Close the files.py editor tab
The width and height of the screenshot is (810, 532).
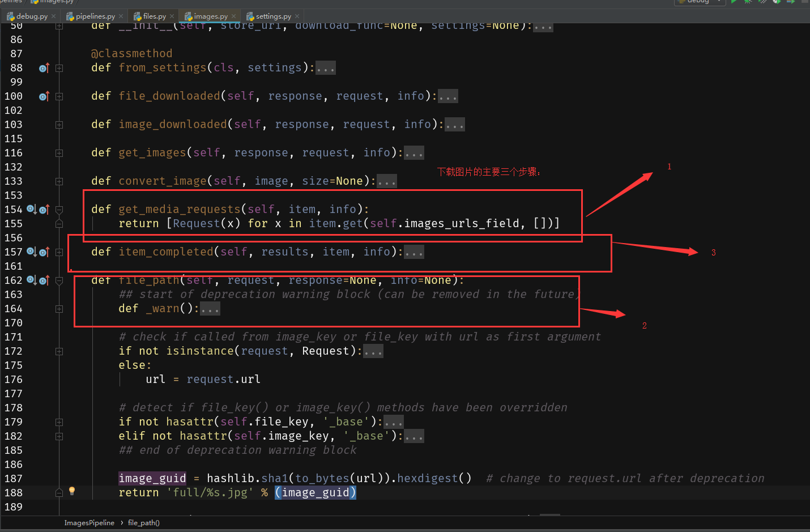(x=172, y=16)
